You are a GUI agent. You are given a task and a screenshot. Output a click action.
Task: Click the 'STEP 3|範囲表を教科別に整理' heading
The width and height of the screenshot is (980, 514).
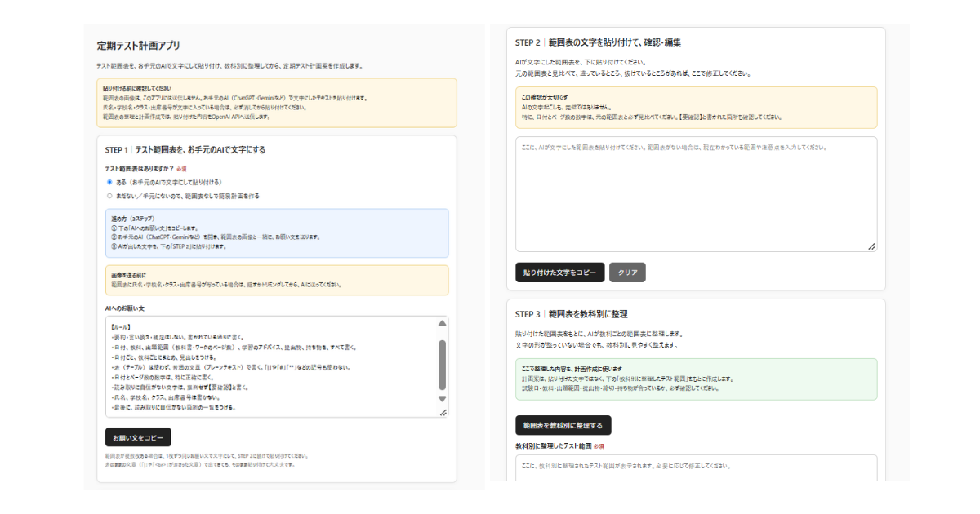pyautogui.click(x=572, y=314)
